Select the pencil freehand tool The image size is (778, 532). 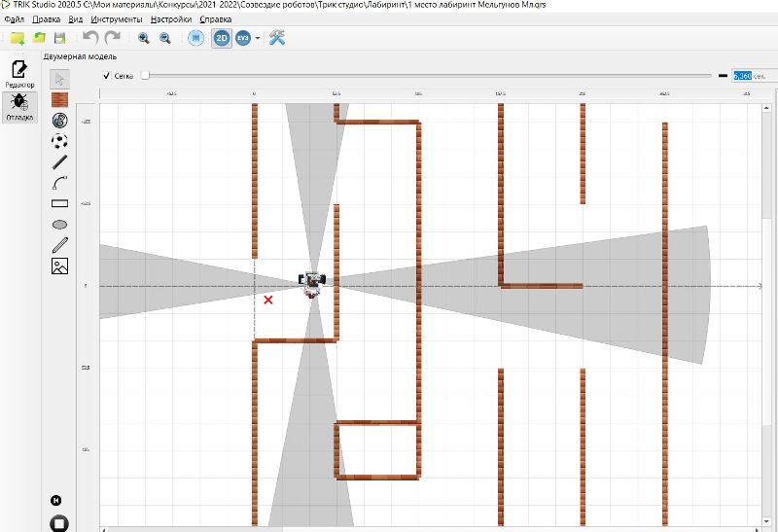tap(59, 244)
